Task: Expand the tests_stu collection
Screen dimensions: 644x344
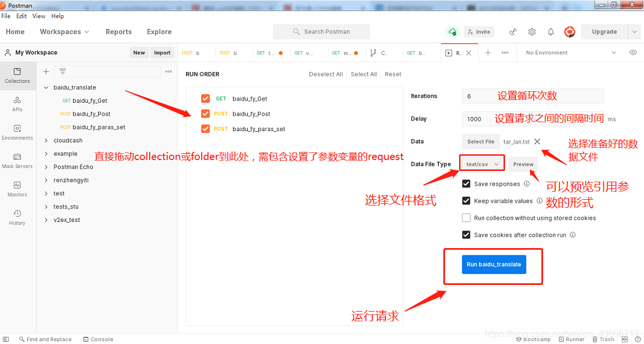Action: (46, 207)
